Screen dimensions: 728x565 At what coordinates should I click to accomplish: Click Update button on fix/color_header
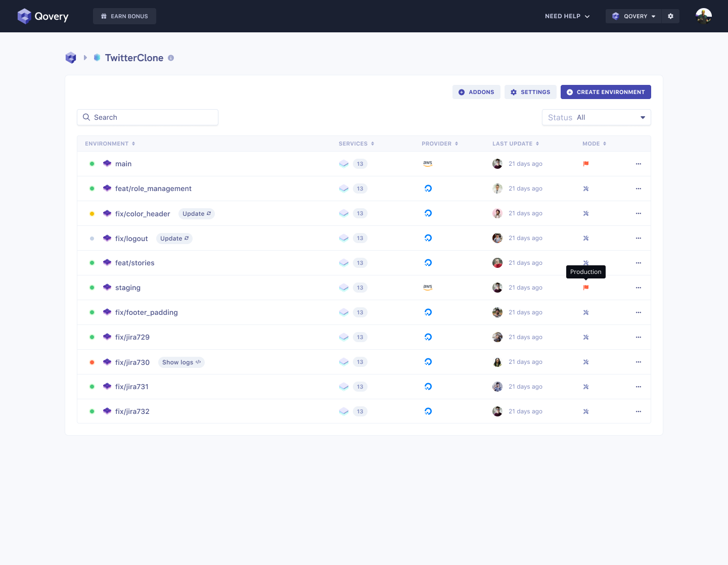[197, 214]
